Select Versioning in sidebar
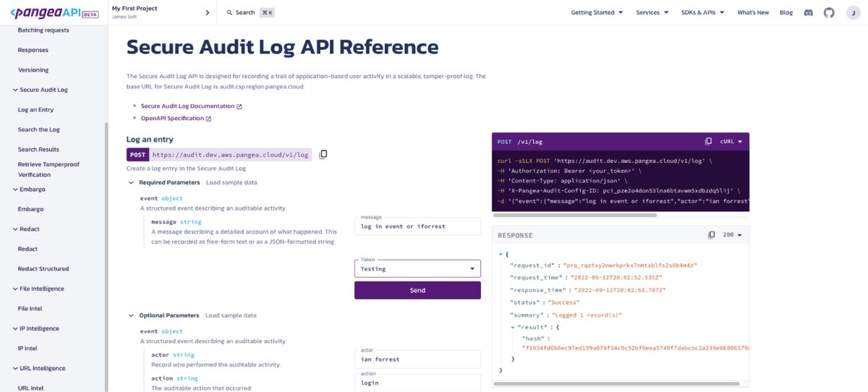The width and height of the screenshot is (868, 392). point(33,70)
